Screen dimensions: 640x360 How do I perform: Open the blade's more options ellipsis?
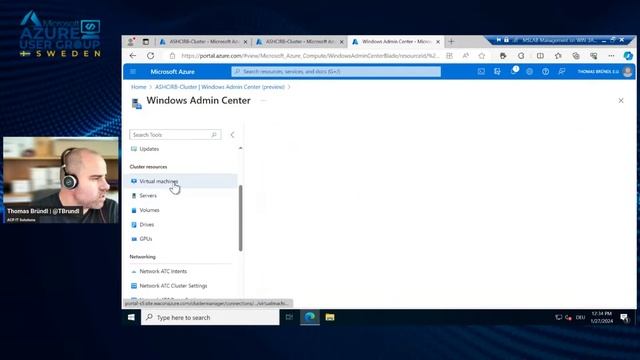(263, 100)
